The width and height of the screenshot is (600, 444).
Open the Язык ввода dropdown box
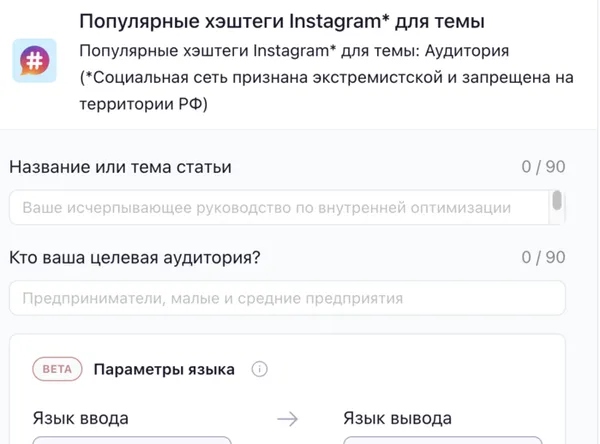pyautogui.click(x=132, y=439)
